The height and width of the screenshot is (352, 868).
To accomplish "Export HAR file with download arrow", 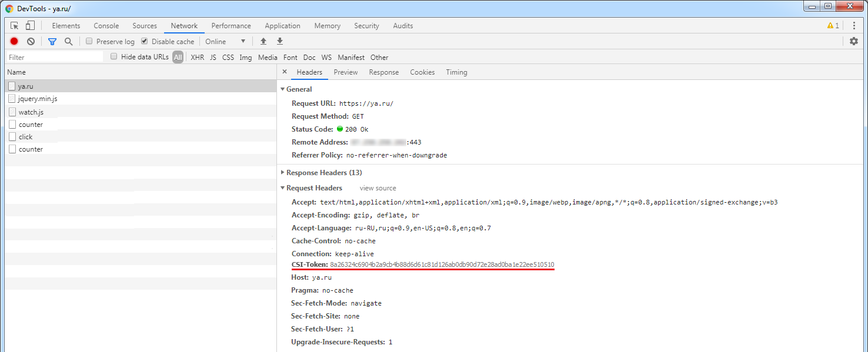I will tap(280, 41).
